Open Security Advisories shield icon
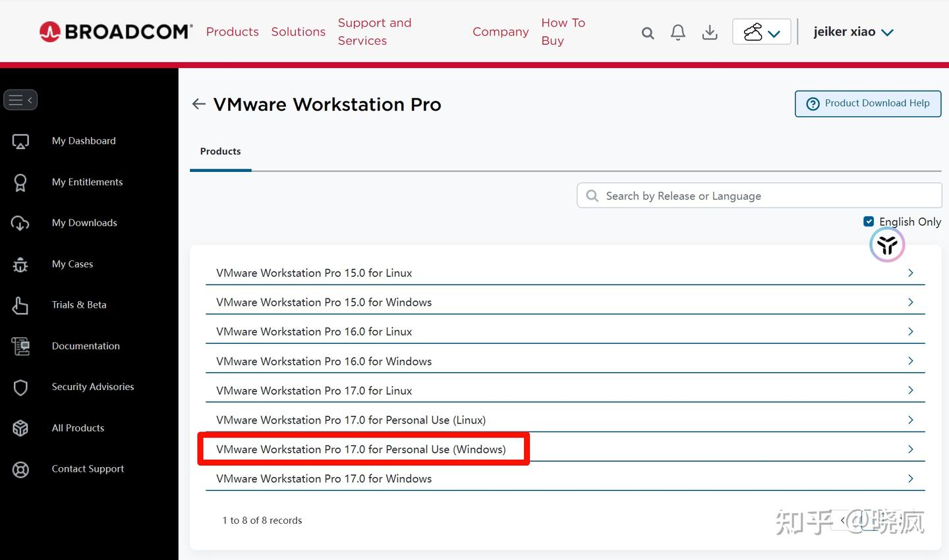The height and width of the screenshot is (560, 949). [x=20, y=387]
